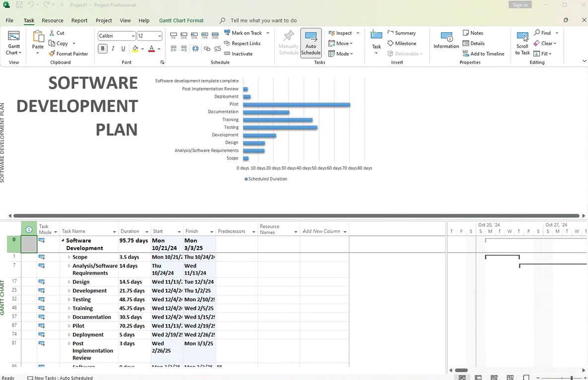
Task: Open the Duration column filter dropdown
Action: tap(147, 232)
